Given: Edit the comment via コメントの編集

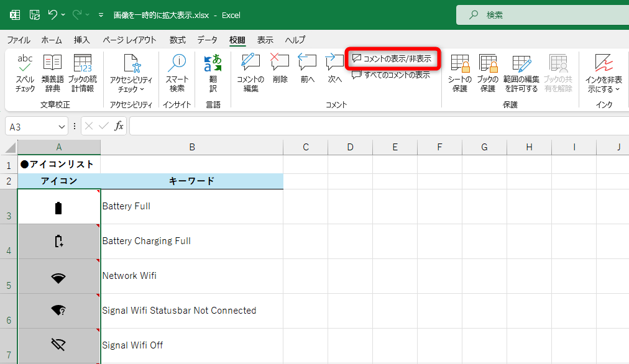Looking at the screenshot, I should point(250,71).
